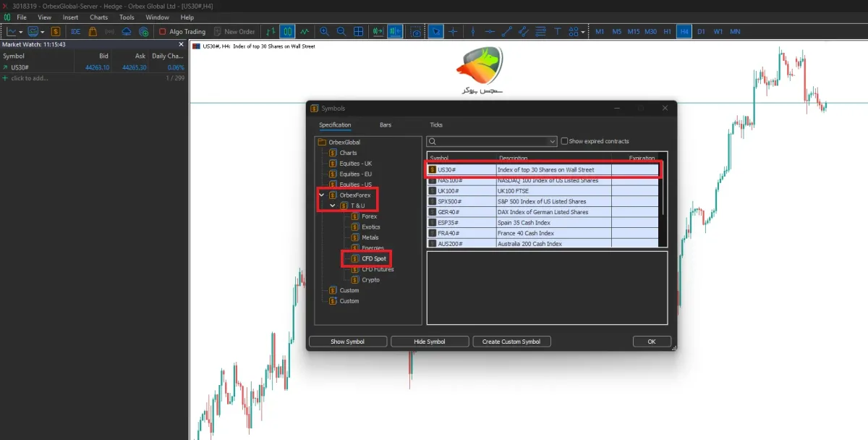Open the symbol search dropdown arrow
Viewport: 868px width, 440px height.
553,142
